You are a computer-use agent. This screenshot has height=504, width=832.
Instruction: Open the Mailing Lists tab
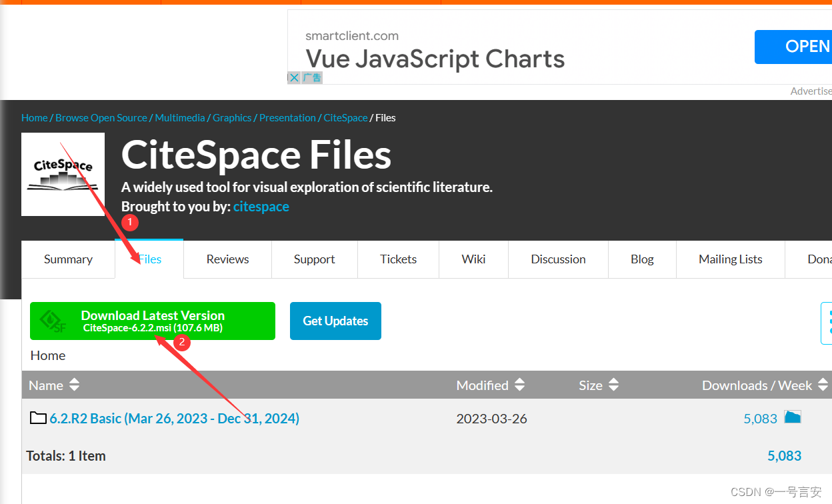point(731,259)
